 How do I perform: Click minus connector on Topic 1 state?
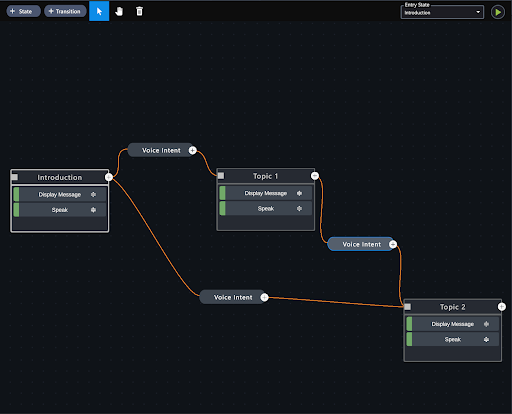[315, 176]
